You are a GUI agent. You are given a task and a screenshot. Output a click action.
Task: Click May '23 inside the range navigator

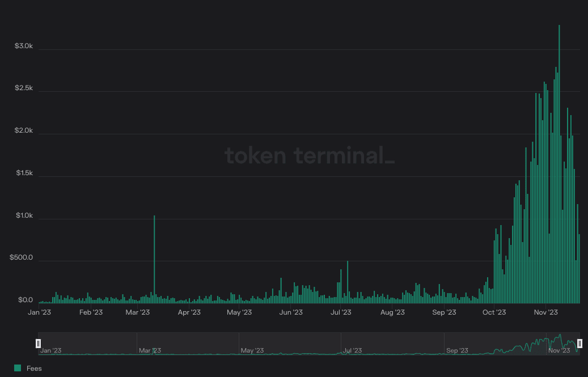pos(252,350)
